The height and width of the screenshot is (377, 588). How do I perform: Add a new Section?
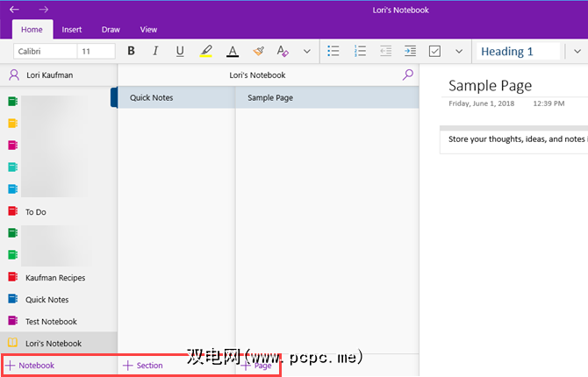143,366
